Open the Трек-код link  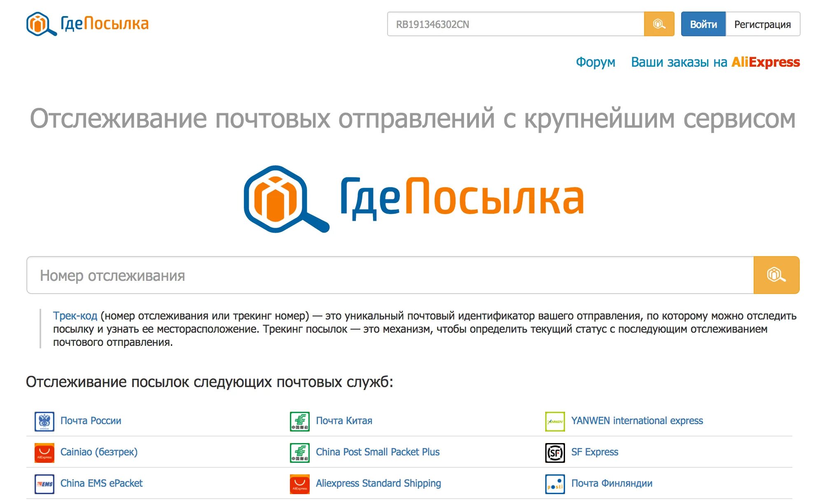(x=75, y=316)
